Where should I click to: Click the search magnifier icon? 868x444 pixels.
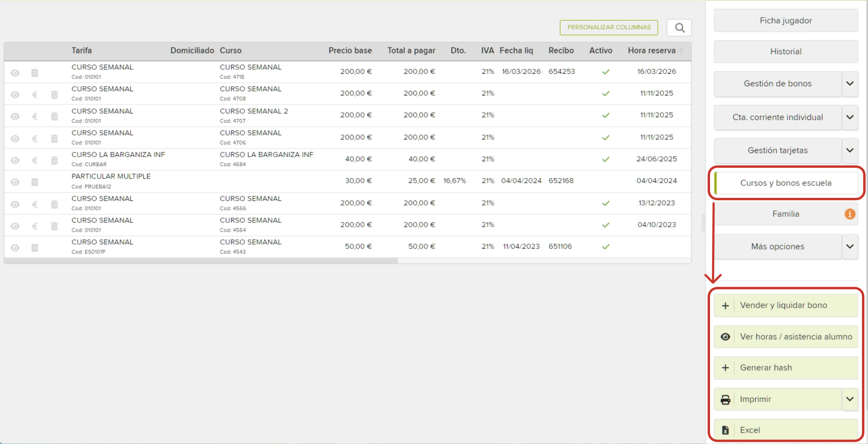[679, 28]
